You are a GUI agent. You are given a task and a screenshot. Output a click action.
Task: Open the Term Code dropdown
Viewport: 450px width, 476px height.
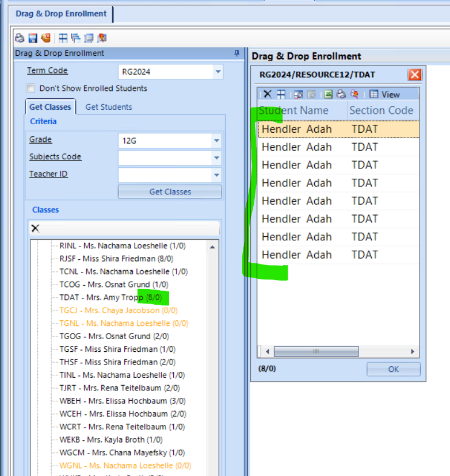(x=218, y=72)
